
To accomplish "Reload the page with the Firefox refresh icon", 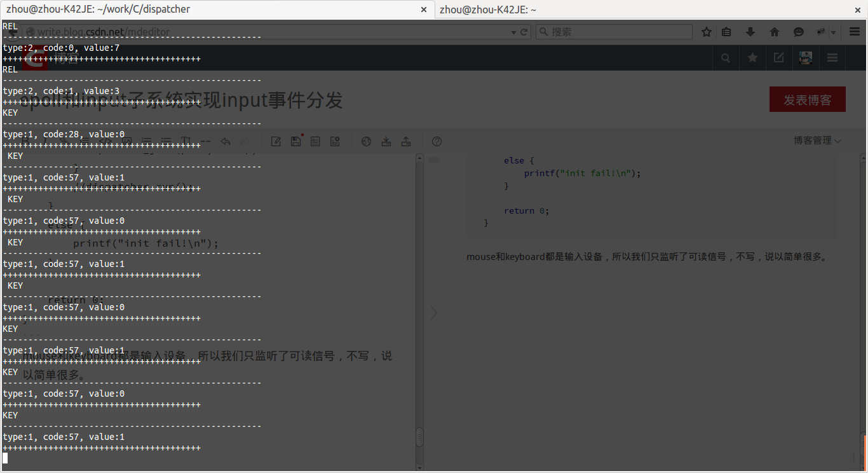I will 524,32.
